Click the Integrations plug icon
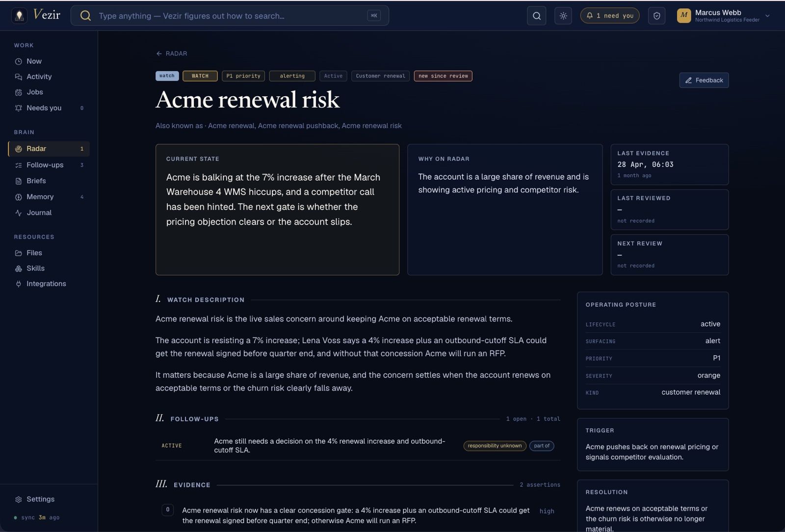This screenshot has width=785, height=532. [x=19, y=284]
